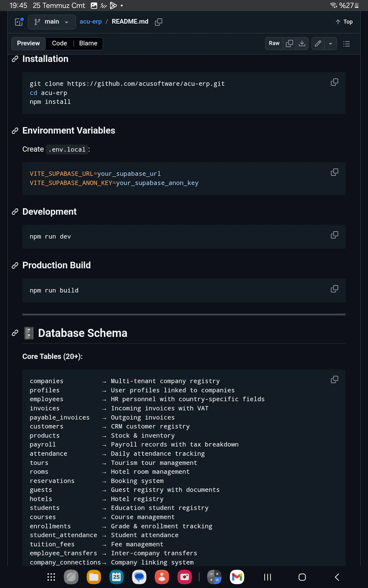Show recent apps

tap(267, 577)
